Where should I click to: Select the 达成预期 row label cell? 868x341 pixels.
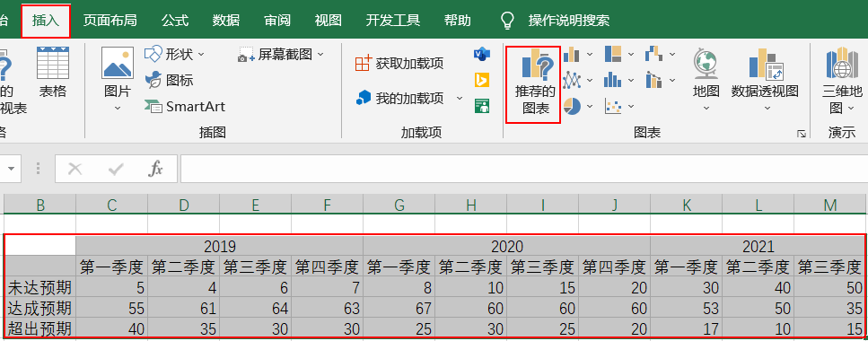click(x=39, y=308)
